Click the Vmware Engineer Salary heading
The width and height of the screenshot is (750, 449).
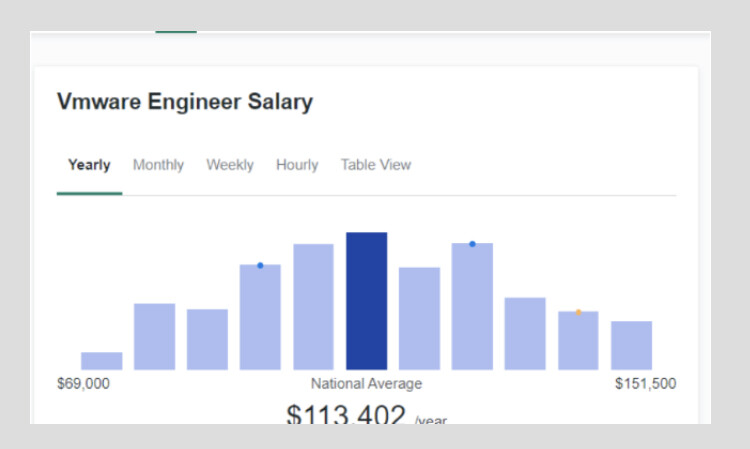tap(185, 102)
